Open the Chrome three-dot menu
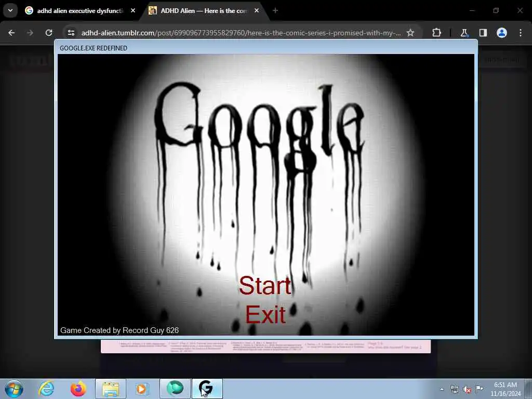 point(521,33)
